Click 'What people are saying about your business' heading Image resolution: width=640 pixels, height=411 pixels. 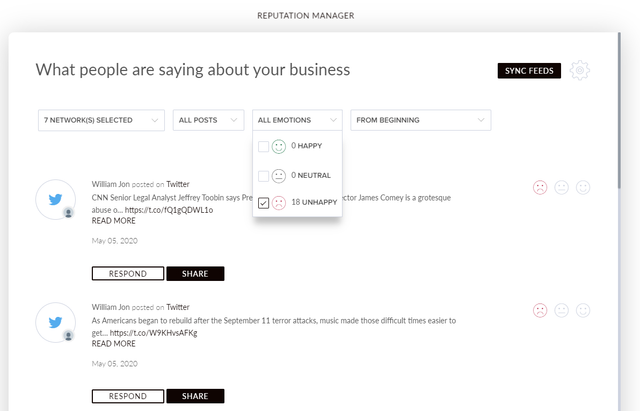tap(193, 70)
